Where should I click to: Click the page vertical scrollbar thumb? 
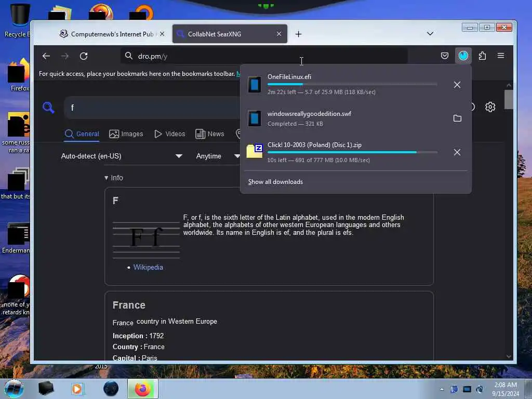coord(508,99)
